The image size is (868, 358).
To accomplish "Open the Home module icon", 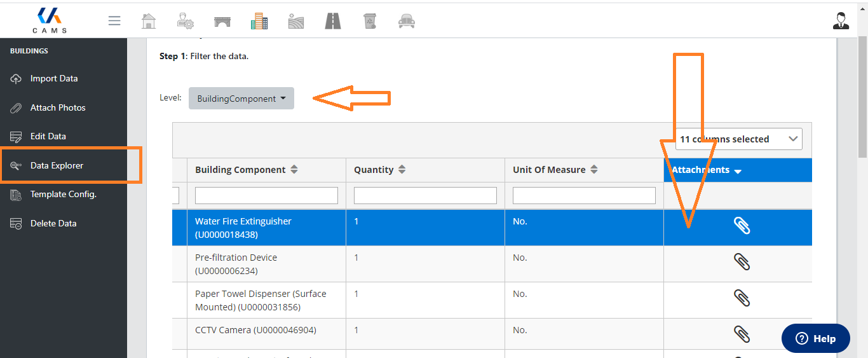I will point(148,21).
